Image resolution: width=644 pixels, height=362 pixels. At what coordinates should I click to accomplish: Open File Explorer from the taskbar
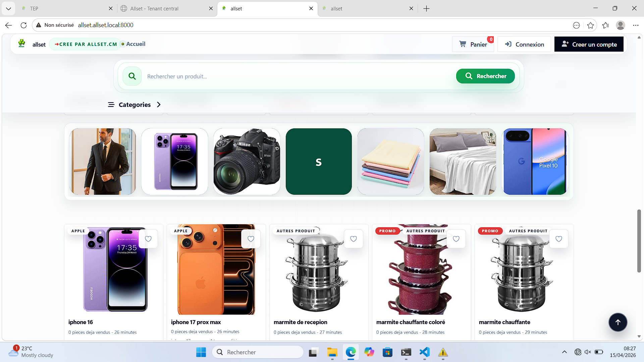332,352
